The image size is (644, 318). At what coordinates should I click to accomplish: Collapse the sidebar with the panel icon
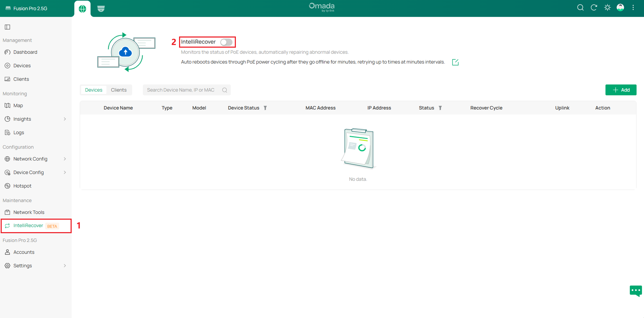pyautogui.click(x=8, y=27)
